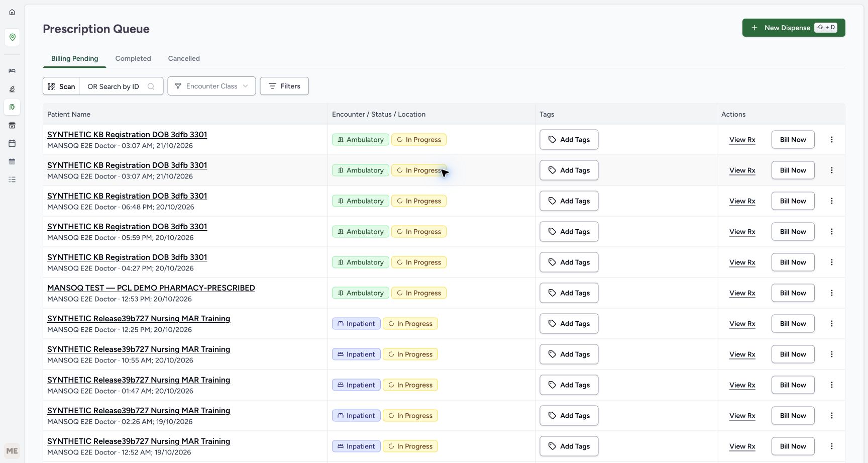Click View Rx for the 04:27 PM row
Image resolution: width=868 pixels, height=463 pixels.
pos(742,262)
